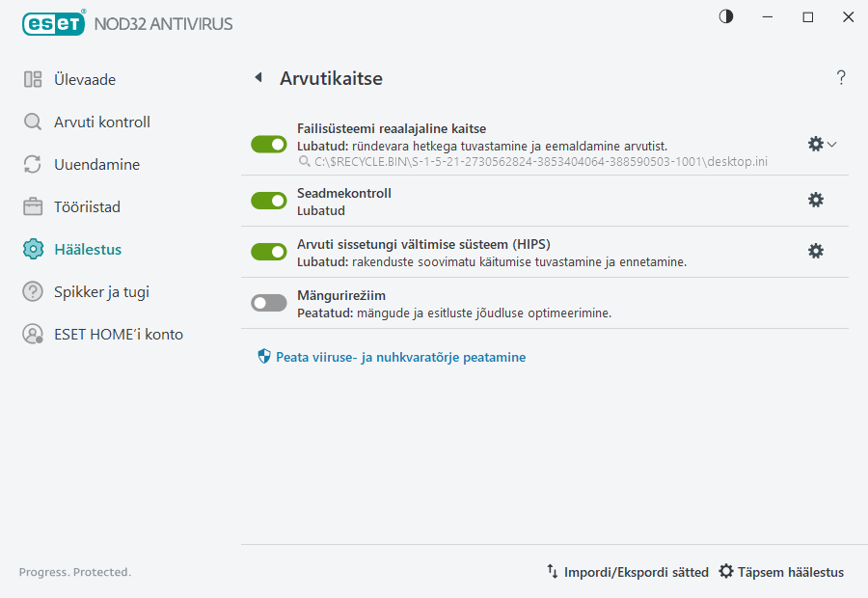The image size is (868, 598).
Task: Open the help question mark
Action: 840,78
